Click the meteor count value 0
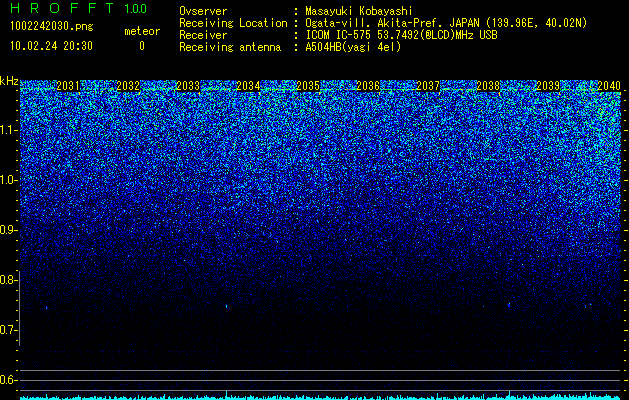 pyautogui.click(x=142, y=46)
